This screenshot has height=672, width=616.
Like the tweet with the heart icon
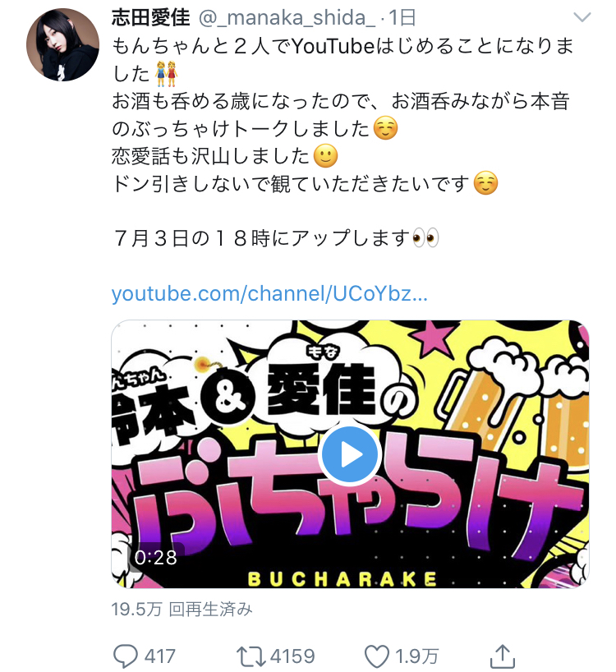[x=376, y=656]
